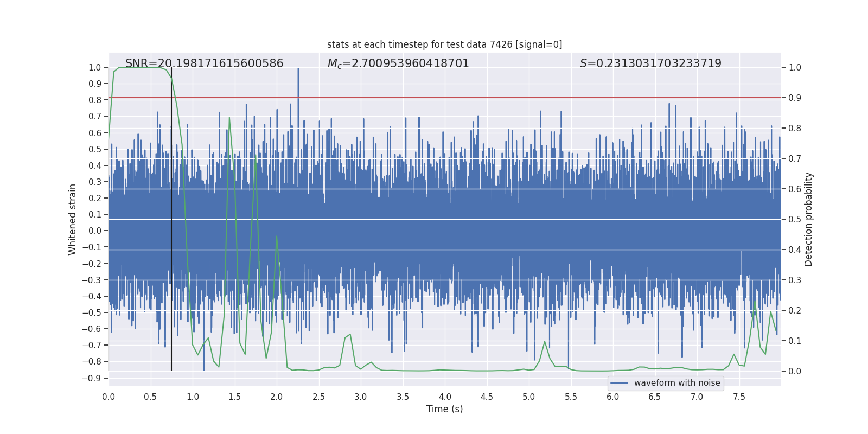Click the plot title for test data 7426
The height and width of the screenshot is (434, 868).
pos(444,44)
